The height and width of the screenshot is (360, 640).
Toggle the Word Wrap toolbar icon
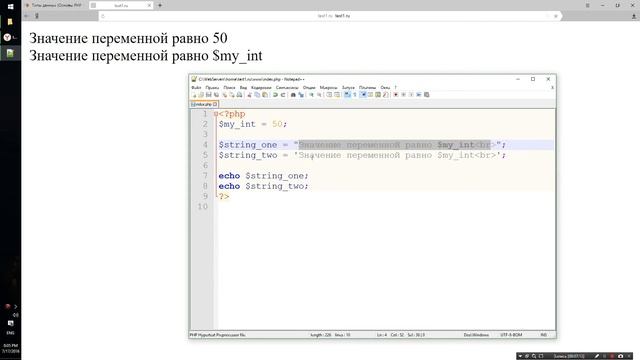[347, 95]
